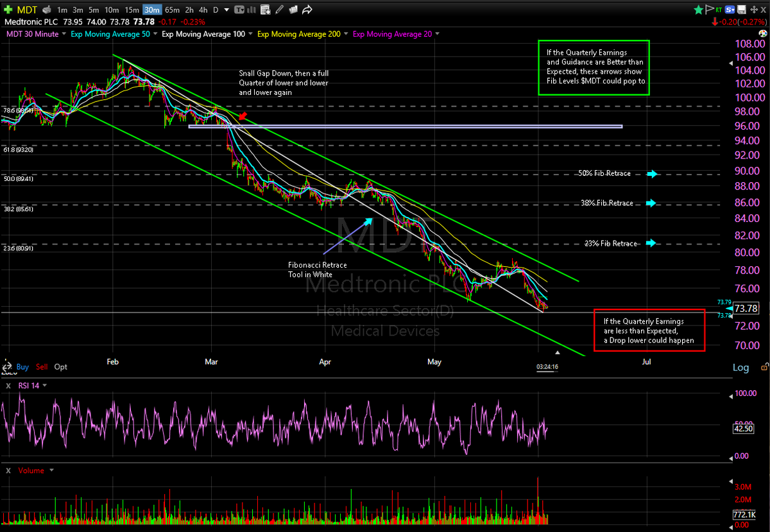Open Exp Moving Average 20 dropdown
This screenshot has width=770, height=532.
pyautogui.click(x=437, y=34)
